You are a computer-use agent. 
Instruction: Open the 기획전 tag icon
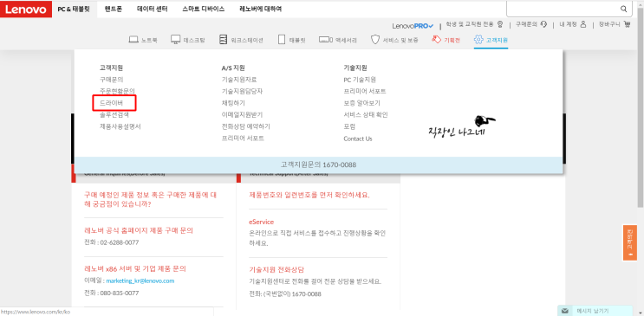(436, 40)
